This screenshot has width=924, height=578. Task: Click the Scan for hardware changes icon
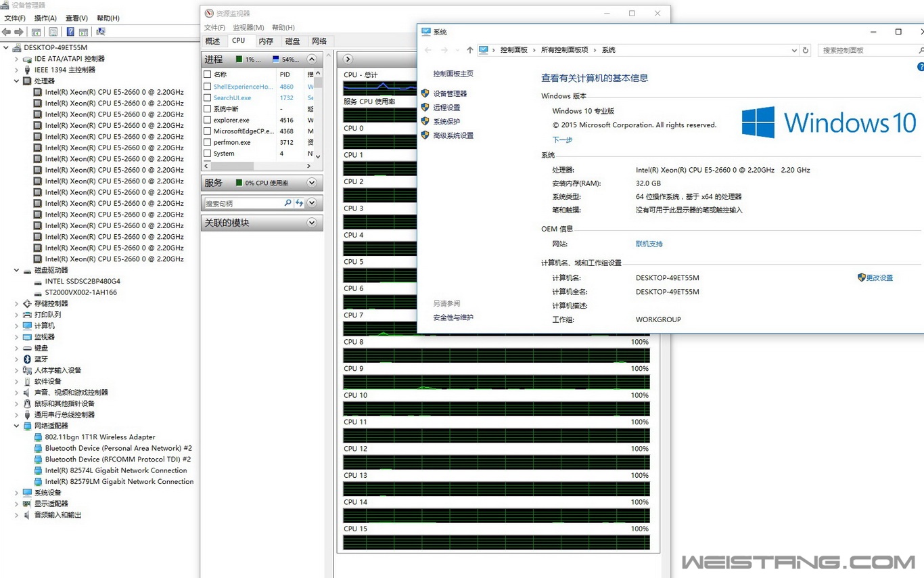click(101, 32)
